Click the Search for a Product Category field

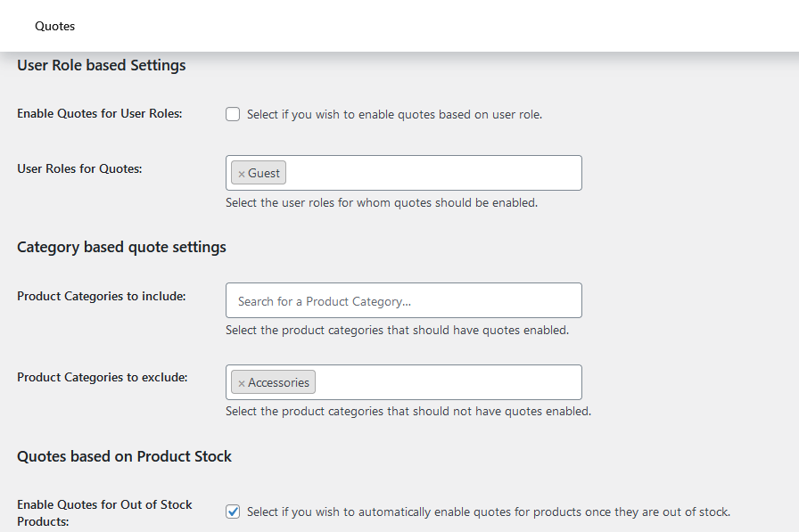pyautogui.click(x=403, y=301)
